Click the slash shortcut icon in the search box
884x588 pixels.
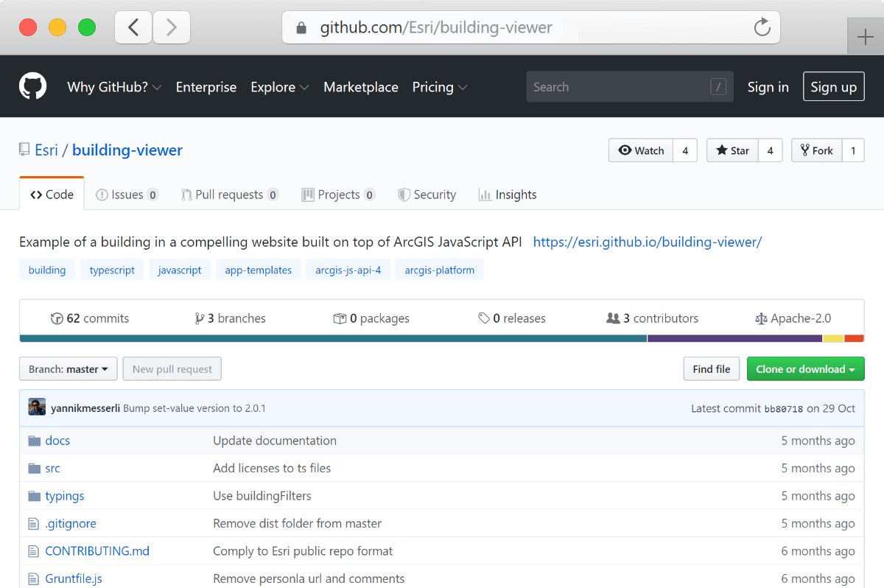718,87
